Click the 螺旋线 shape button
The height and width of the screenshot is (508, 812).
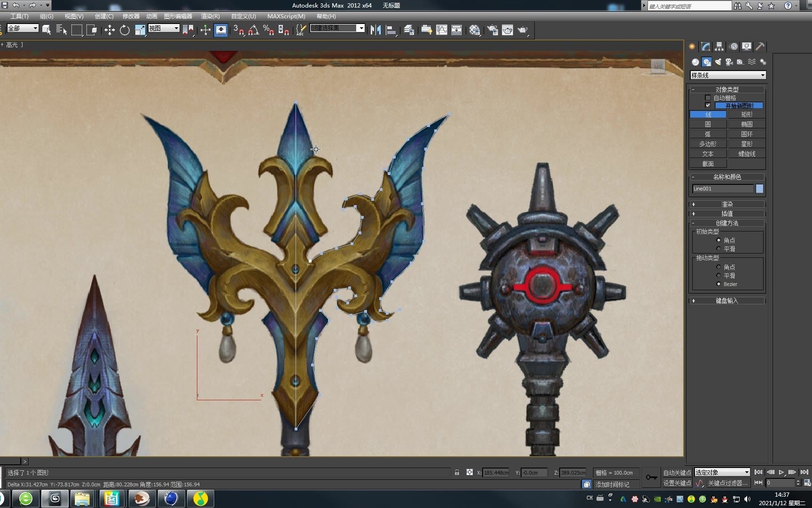(x=747, y=154)
